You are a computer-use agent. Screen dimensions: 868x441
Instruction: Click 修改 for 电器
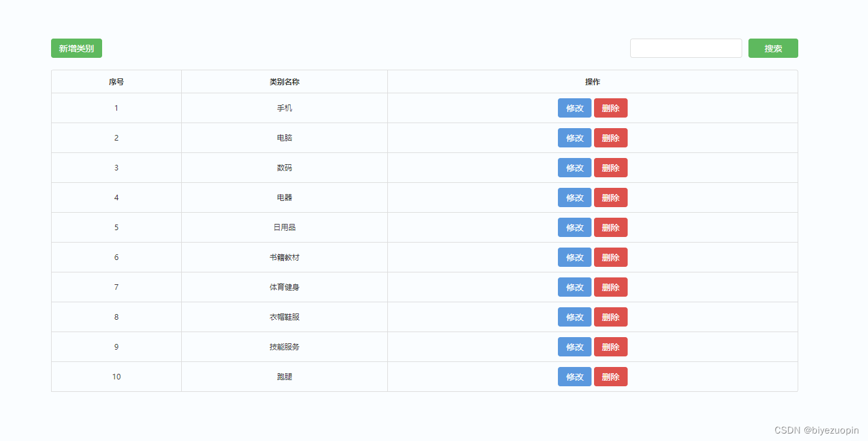click(575, 198)
